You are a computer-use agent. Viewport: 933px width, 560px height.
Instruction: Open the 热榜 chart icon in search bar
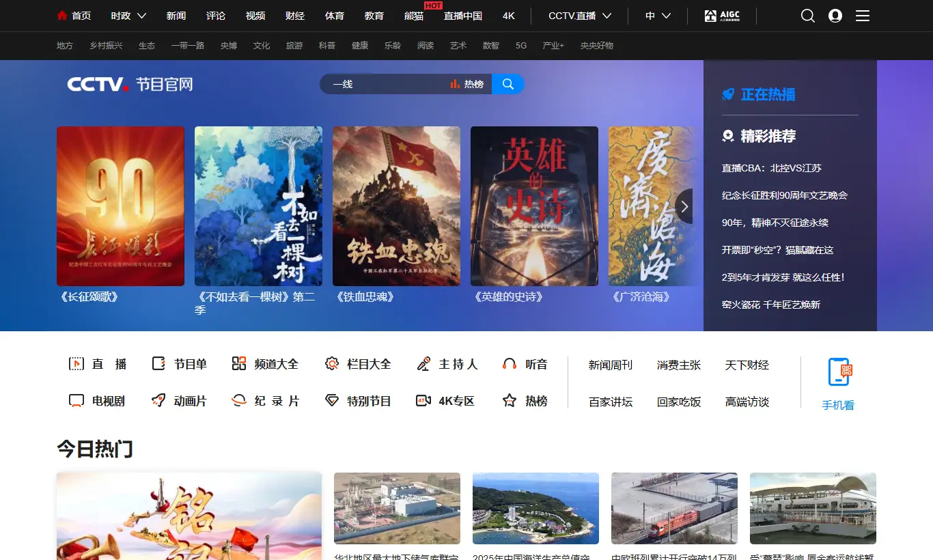click(455, 84)
